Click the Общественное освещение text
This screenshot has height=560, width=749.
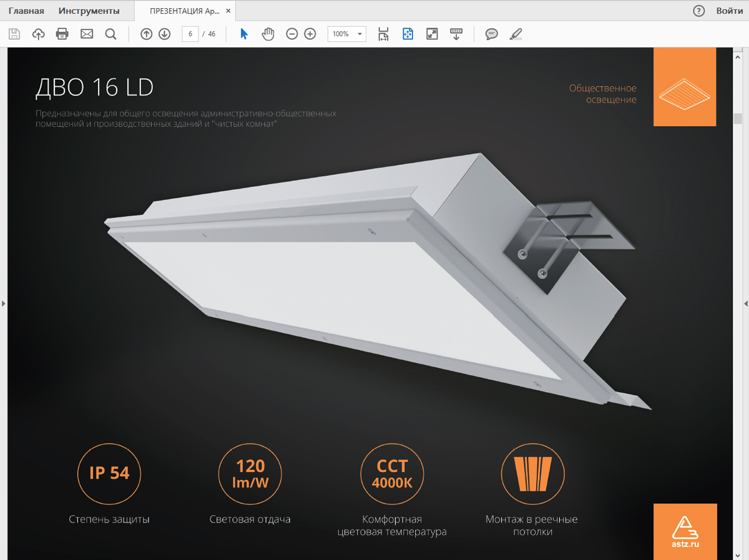pyautogui.click(x=603, y=94)
